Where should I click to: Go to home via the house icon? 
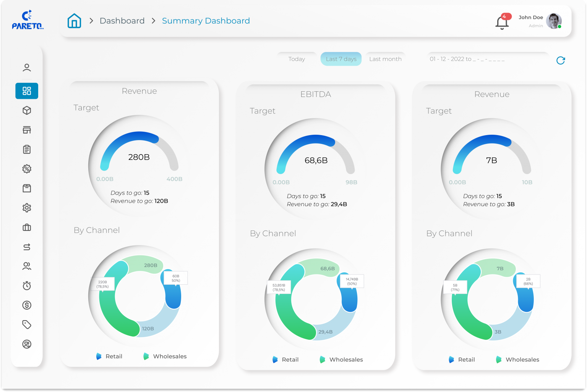(x=75, y=21)
